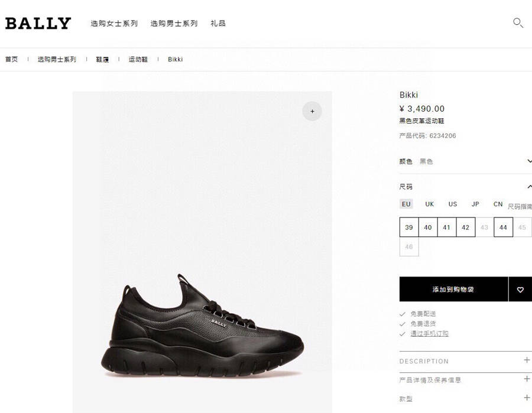Click the BALLY logo
Viewport: 532px width, 413px height.
coord(38,23)
